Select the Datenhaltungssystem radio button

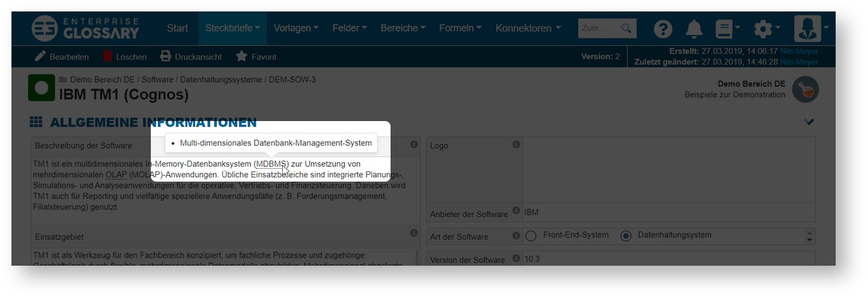pyautogui.click(x=626, y=236)
